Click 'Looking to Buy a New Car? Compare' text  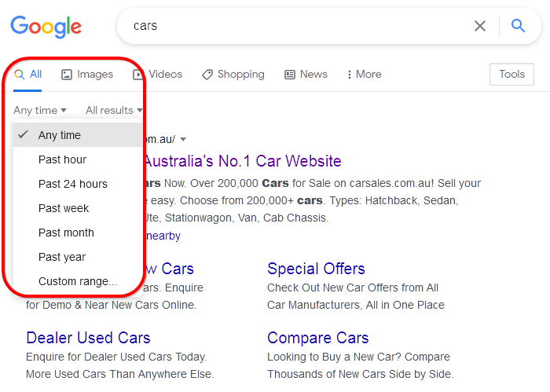pyautogui.click(x=358, y=357)
